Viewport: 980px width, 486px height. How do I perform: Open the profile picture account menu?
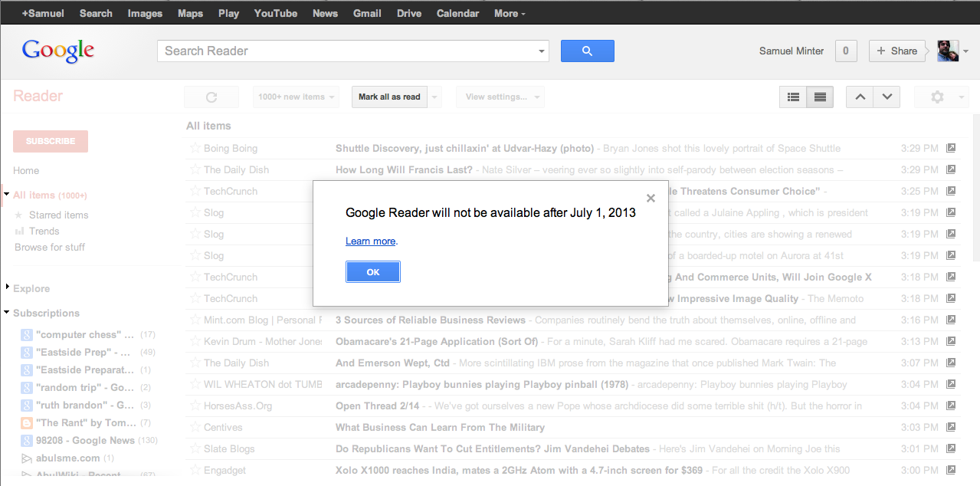(x=948, y=51)
